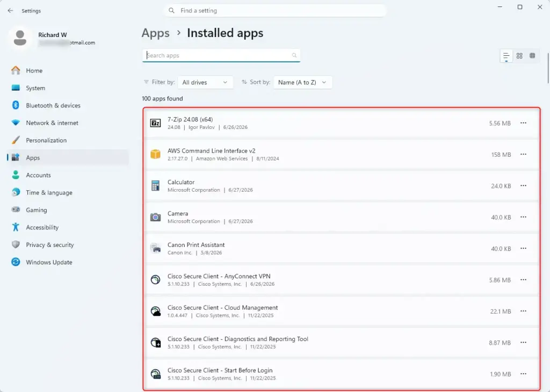550x392 pixels.
Task: Open more options for Start Before Login
Action: coord(523,374)
